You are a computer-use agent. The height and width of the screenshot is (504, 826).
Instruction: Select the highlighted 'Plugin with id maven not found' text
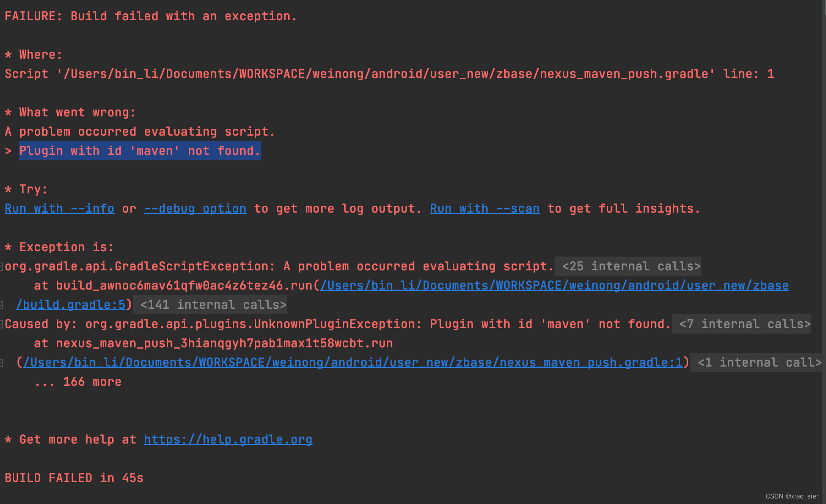click(140, 151)
